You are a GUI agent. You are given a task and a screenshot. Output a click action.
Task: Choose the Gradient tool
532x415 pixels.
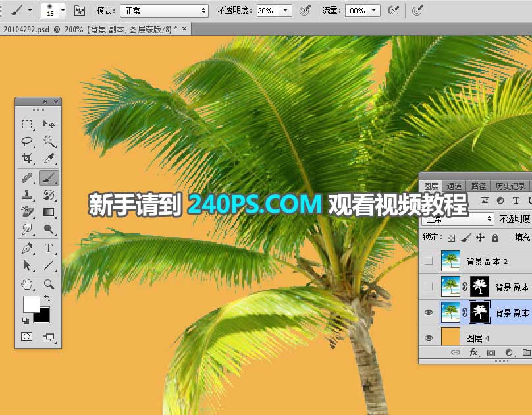[49, 212]
